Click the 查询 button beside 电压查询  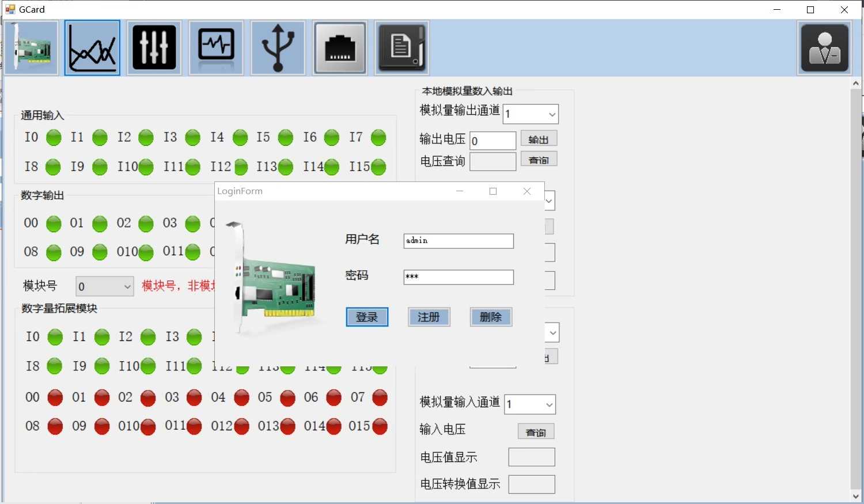[539, 160]
